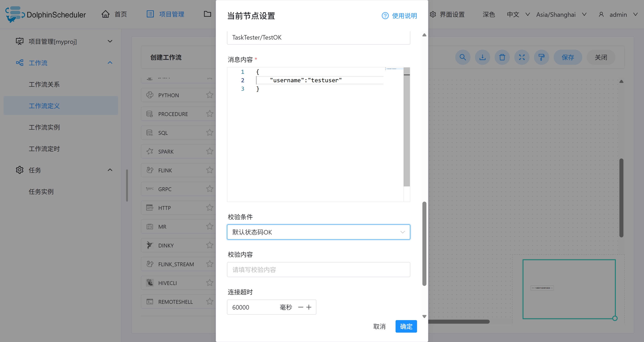Toggle the favorite star for HTTP task
Screen dimensions: 644x342
[x=210, y=207]
